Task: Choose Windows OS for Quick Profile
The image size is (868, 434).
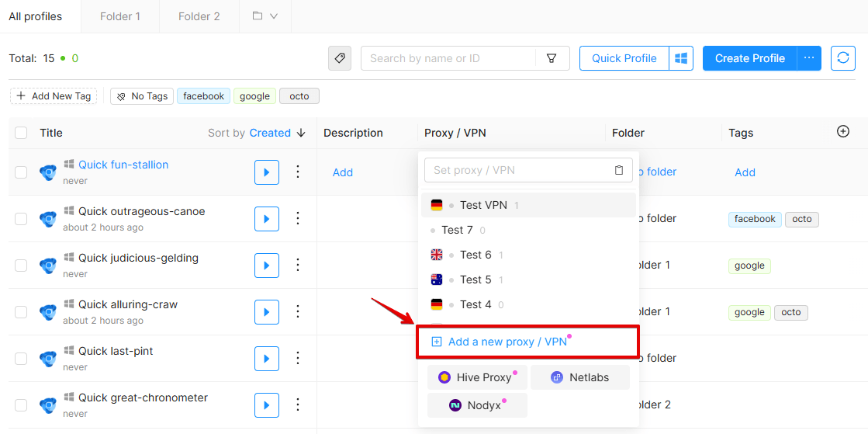Action: point(681,58)
